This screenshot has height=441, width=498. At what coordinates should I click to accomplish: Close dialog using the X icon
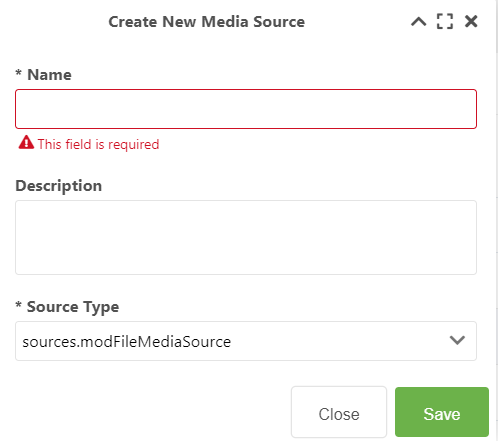(x=471, y=21)
